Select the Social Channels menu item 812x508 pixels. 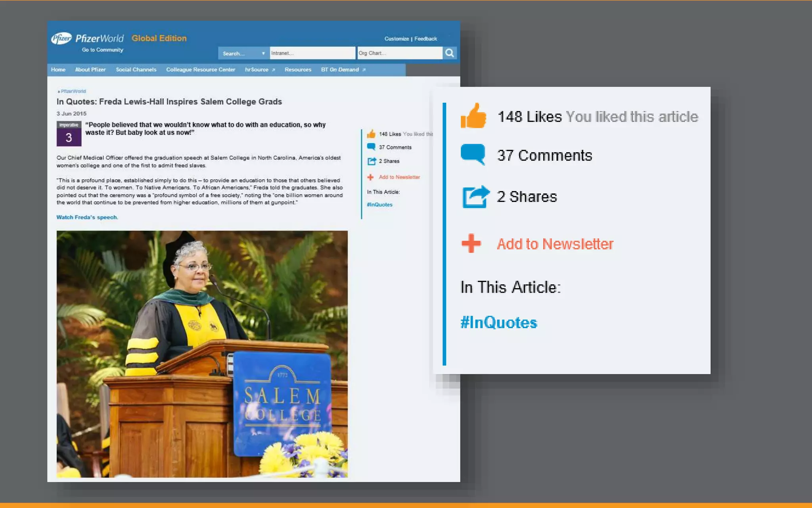tap(136, 70)
